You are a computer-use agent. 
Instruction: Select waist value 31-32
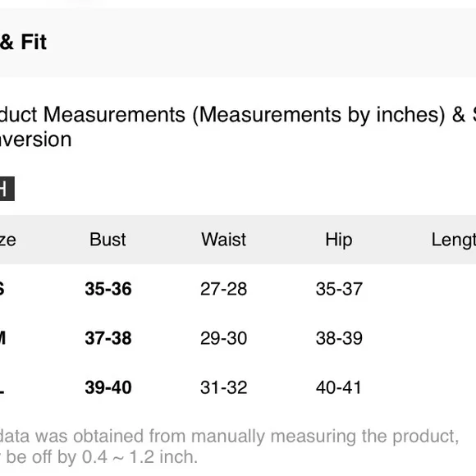pyautogui.click(x=224, y=387)
